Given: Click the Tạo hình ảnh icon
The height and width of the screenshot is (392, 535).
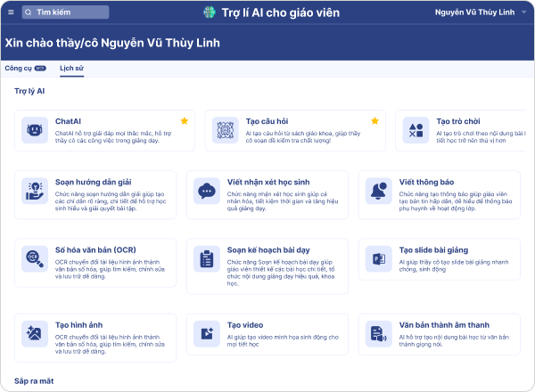Looking at the screenshot, I should point(36,333).
